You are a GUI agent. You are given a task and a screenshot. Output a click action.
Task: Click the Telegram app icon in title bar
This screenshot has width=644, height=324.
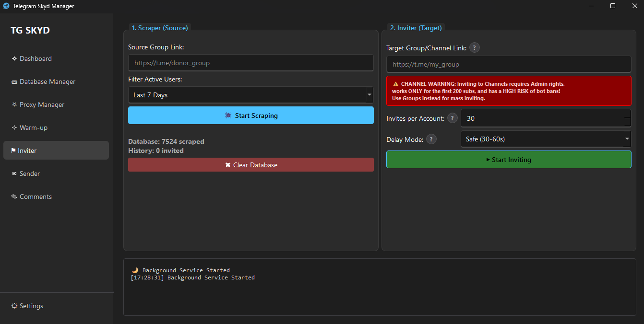6,6
